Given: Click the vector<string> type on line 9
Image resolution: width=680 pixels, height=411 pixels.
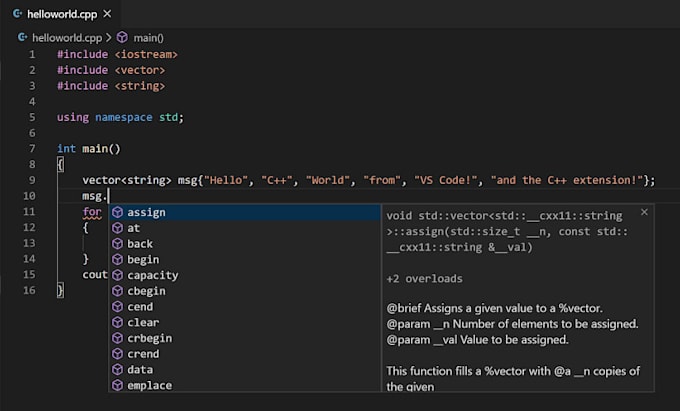Looking at the screenshot, I should pos(127,180).
